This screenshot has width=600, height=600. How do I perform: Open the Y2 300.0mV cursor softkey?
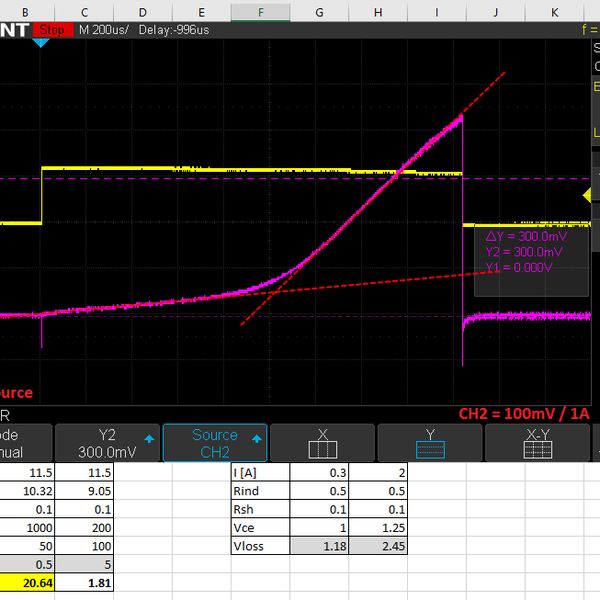(x=107, y=443)
